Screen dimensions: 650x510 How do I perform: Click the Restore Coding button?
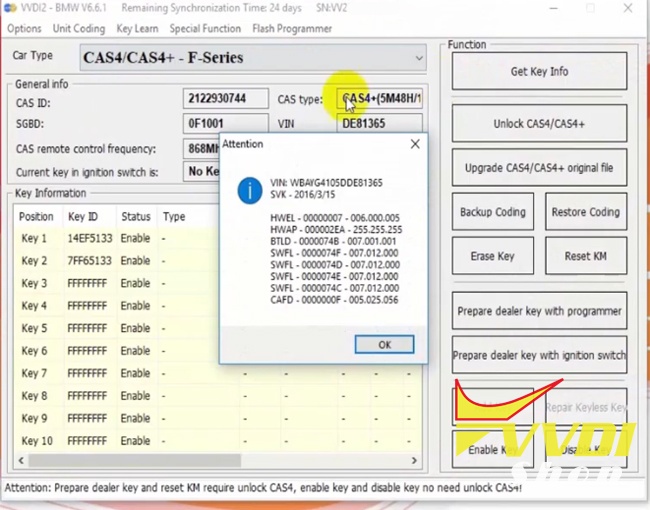click(x=586, y=212)
